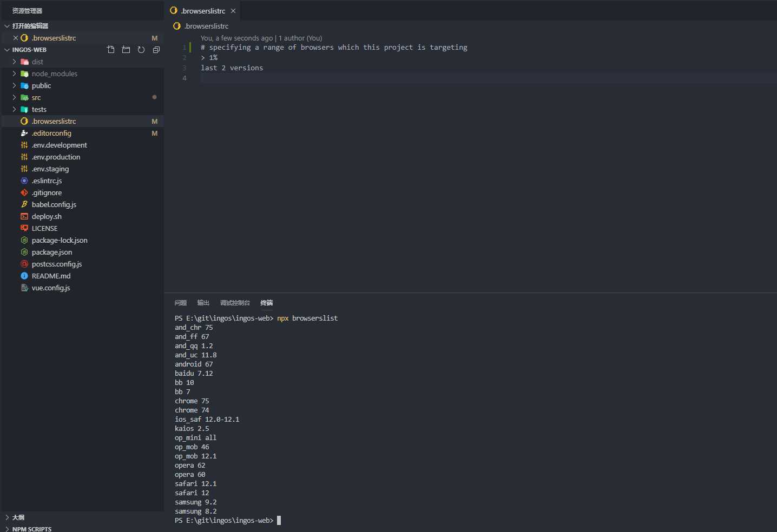The image size is (777, 532).
Task: Open the .editorconfig file
Action: pyautogui.click(x=51, y=133)
